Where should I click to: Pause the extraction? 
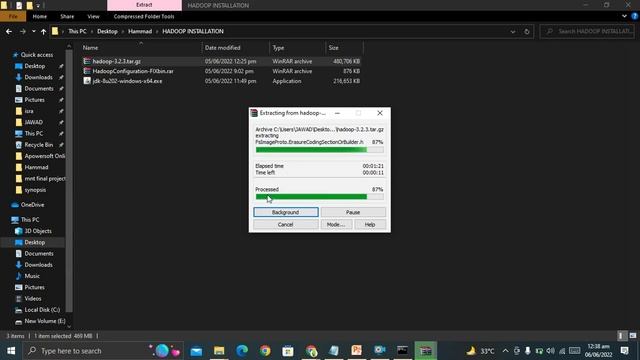tap(353, 212)
